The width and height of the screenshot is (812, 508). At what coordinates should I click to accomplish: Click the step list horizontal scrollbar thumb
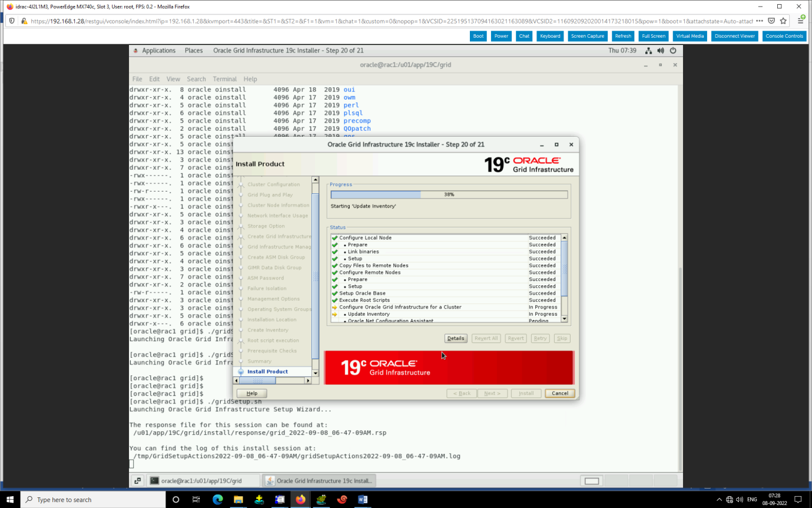257,381
